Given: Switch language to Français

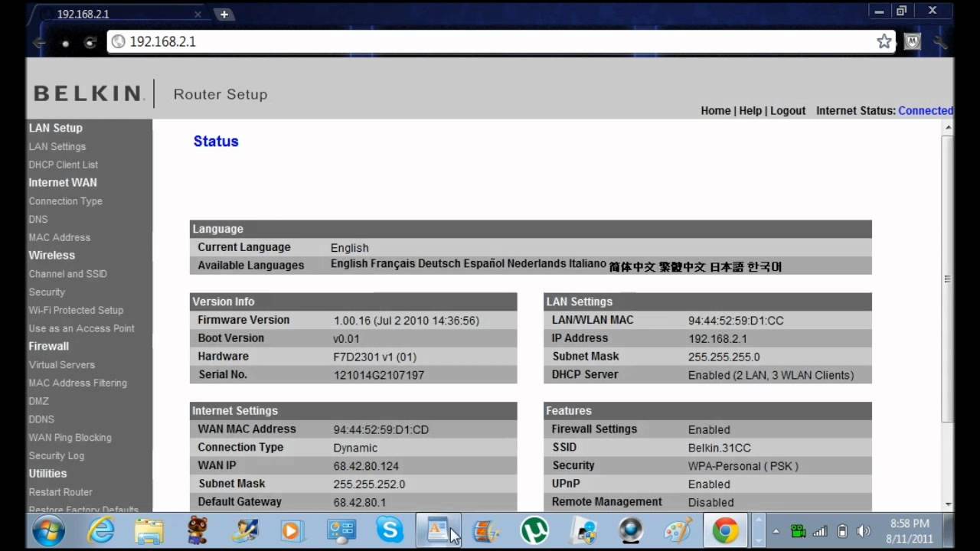Looking at the screenshot, I should click(393, 264).
